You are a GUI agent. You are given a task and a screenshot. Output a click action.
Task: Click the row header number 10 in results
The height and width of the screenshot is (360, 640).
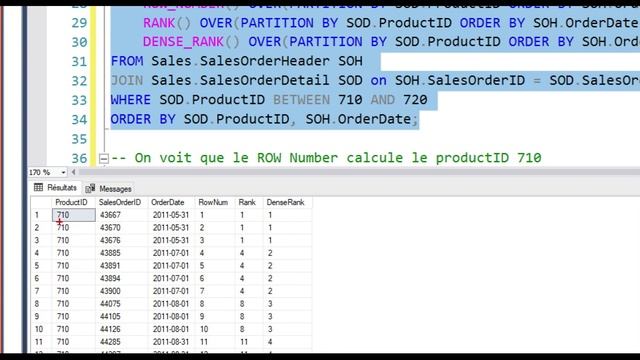pyautogui.click(x=41, y=329)
